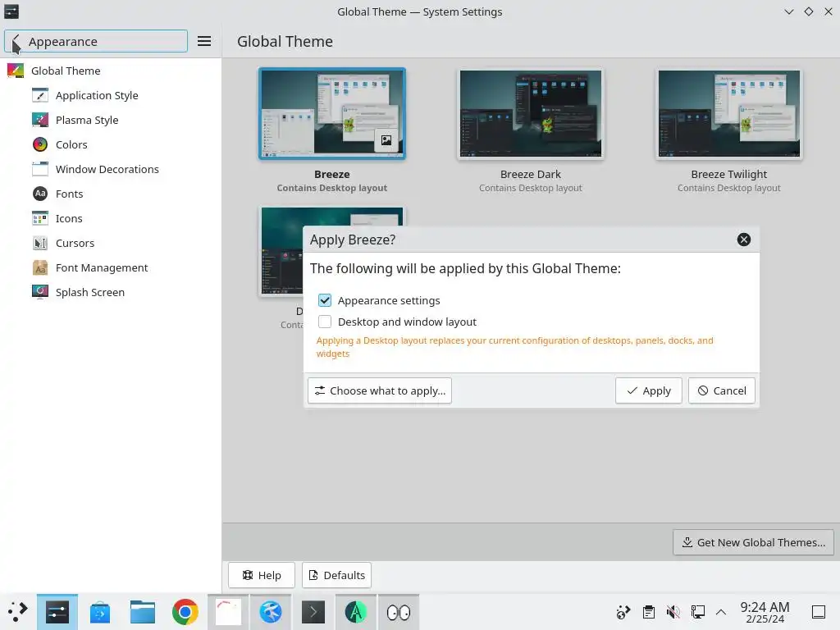Click the Apply button
Screen dimensions: 840x630
pyautogui.click(x=649, y=390)
